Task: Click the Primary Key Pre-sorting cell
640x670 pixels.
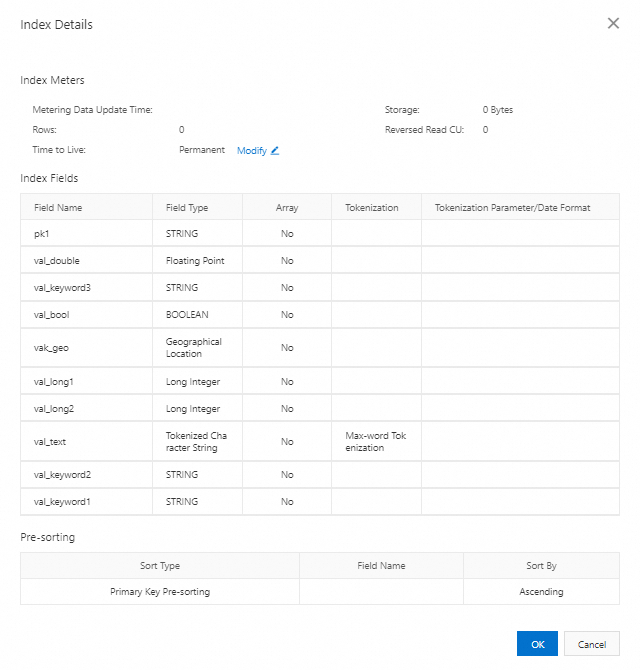Action: (x=160, y=592)
